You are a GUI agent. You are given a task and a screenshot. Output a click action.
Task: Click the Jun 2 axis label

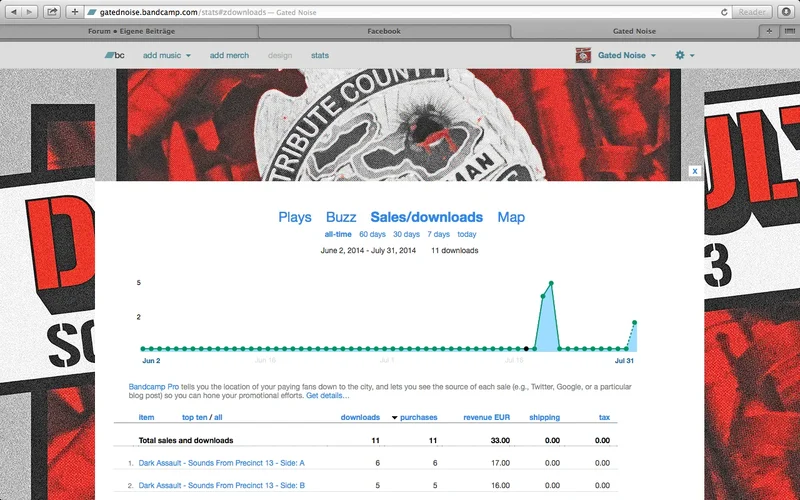(151, 361)
